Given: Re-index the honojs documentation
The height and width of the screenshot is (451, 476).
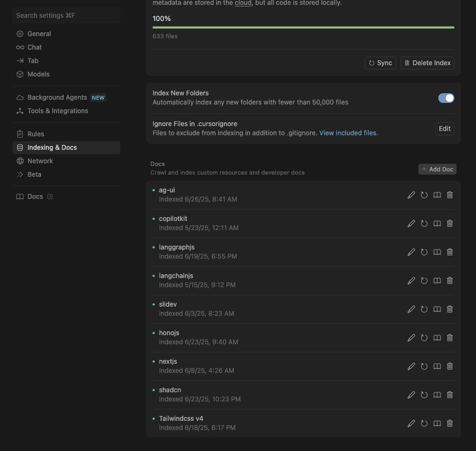Looking at the screenshot, I should pos(424,338).
